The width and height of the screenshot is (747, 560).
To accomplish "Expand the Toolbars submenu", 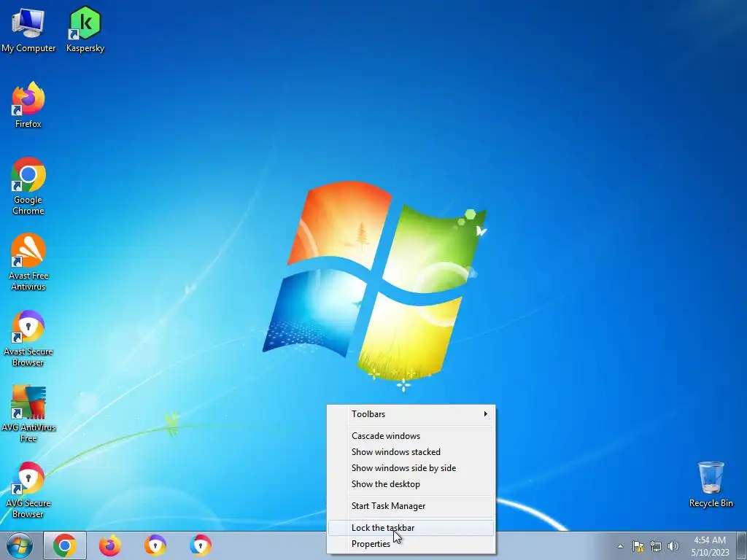I will [x=411, y=414].
